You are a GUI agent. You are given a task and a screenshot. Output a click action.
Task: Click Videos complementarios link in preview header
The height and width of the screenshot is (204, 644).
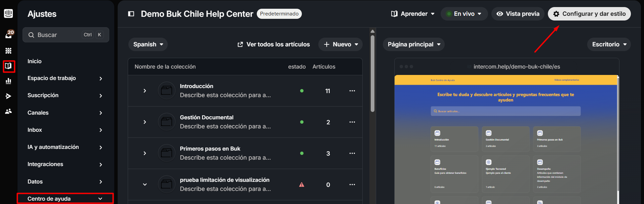click(566, 80)
